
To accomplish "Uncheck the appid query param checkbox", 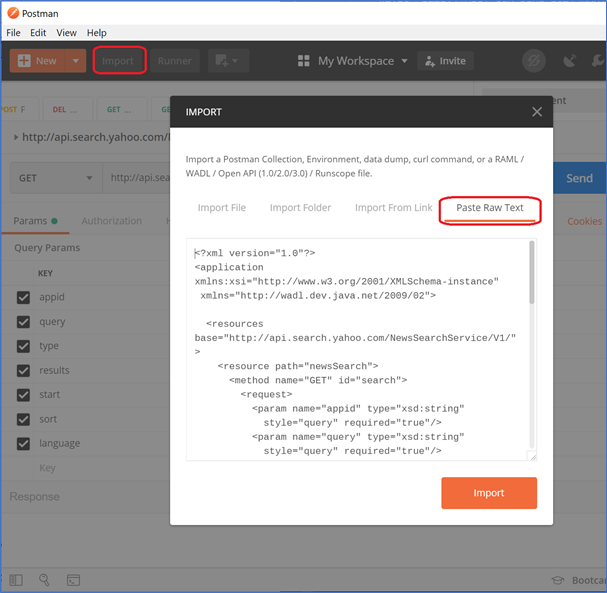I will click(23, 297).
